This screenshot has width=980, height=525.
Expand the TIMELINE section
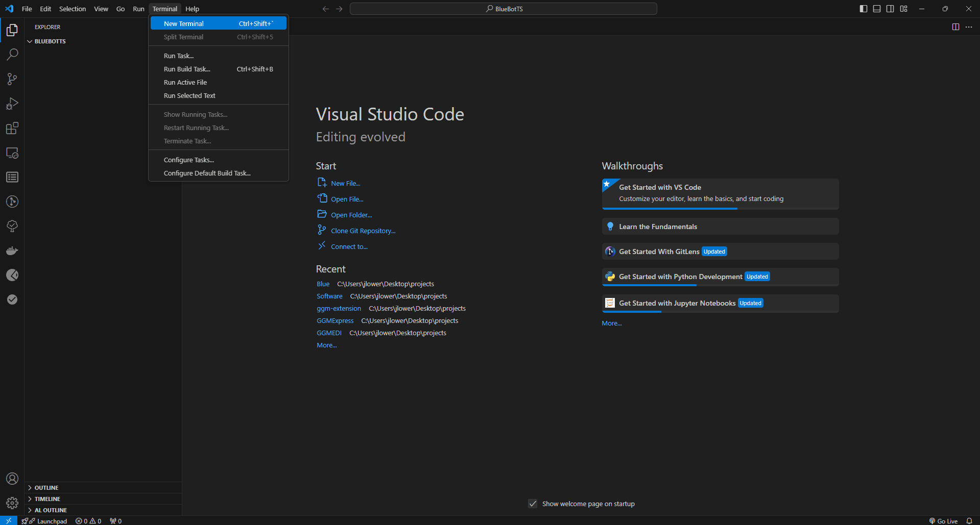pyautogui.click(x=103, y=499)
